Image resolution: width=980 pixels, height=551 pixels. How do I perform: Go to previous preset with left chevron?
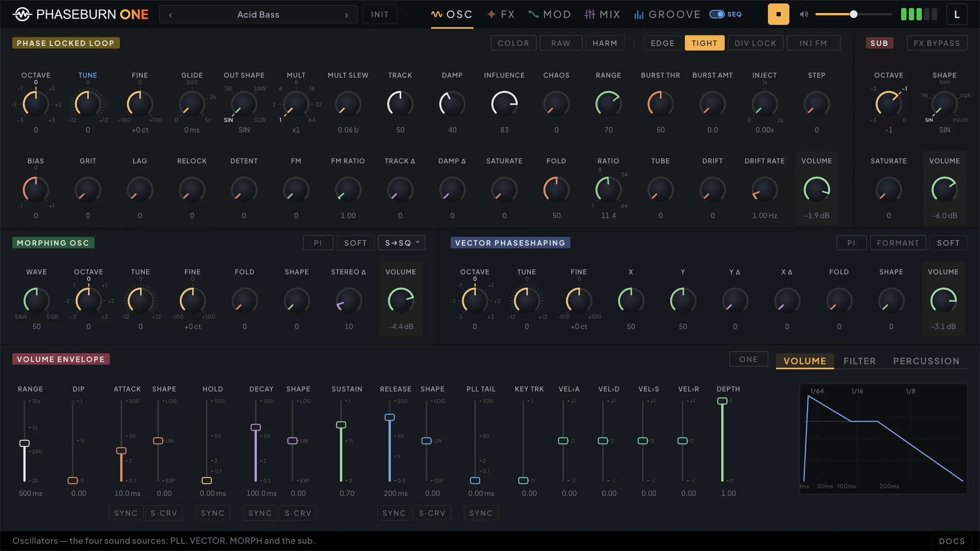[x=170, y=15]
